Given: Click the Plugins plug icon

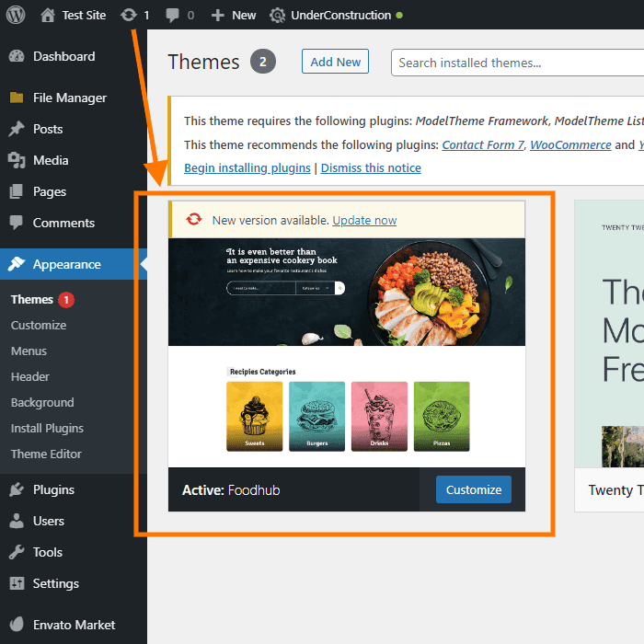Looking at the screenshot, I should (x=17, y=489).
